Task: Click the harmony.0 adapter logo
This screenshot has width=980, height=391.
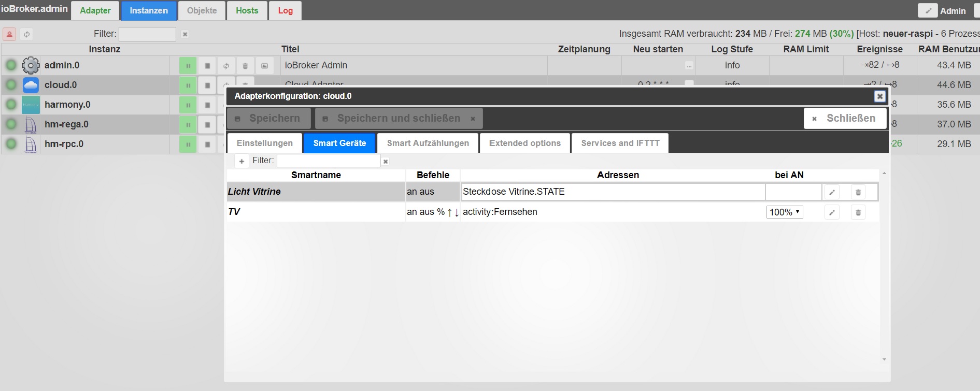Action: pos(31,105)
